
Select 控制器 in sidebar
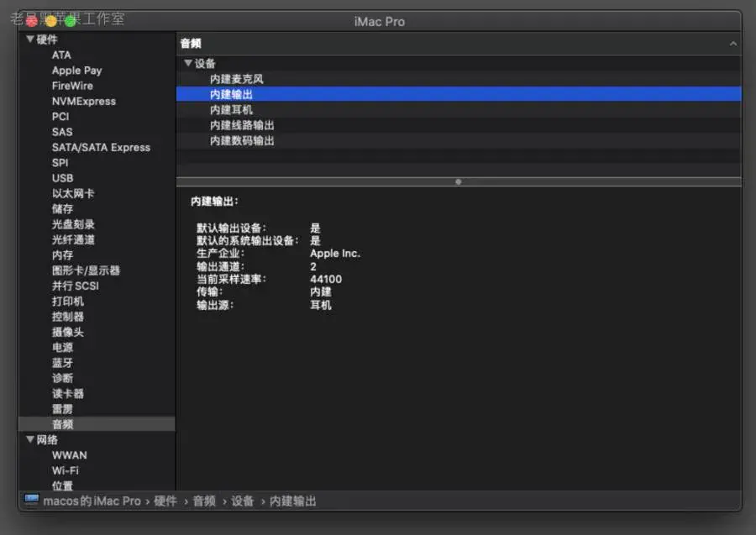67,317
